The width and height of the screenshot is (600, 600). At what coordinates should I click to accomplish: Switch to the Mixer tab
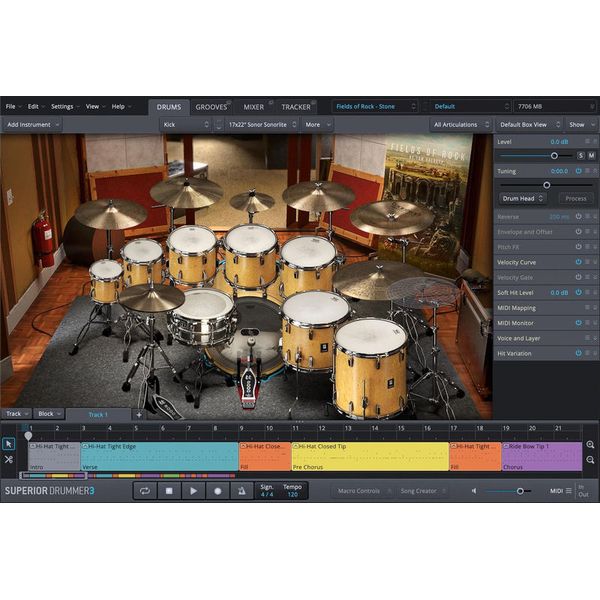pos(254,107)
